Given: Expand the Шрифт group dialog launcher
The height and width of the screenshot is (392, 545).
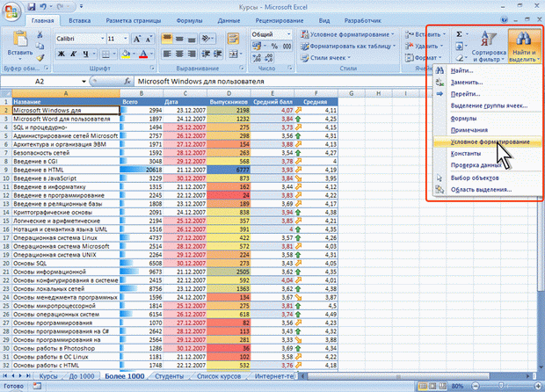Looking at the screenshot, I should coord(152,68).
